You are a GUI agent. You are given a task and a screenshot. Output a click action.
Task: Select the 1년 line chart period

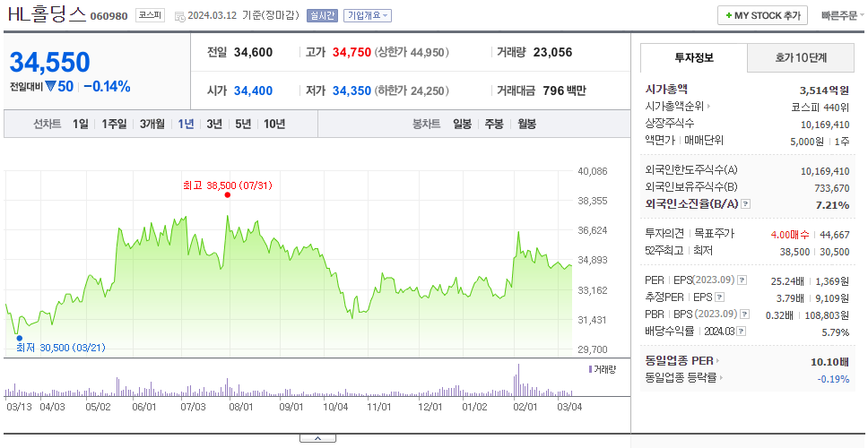tap(186, 124)
